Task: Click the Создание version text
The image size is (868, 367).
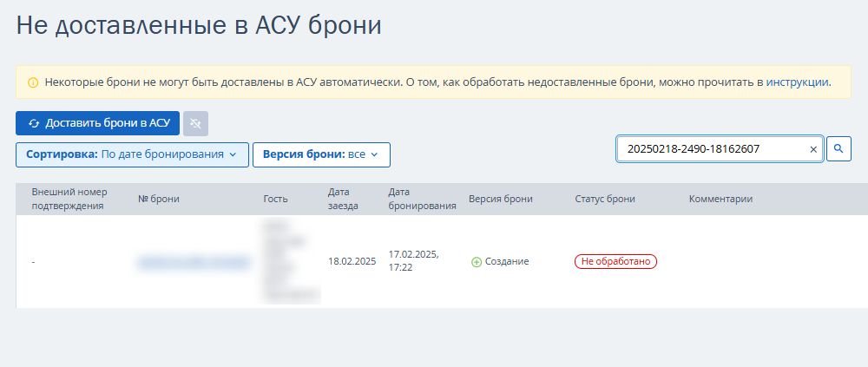Action: (507, 261)
